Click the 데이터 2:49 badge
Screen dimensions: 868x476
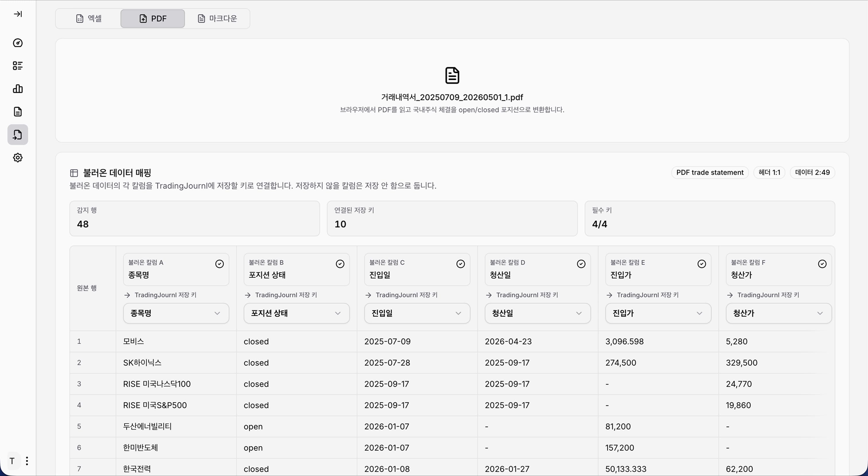[813, 172]
